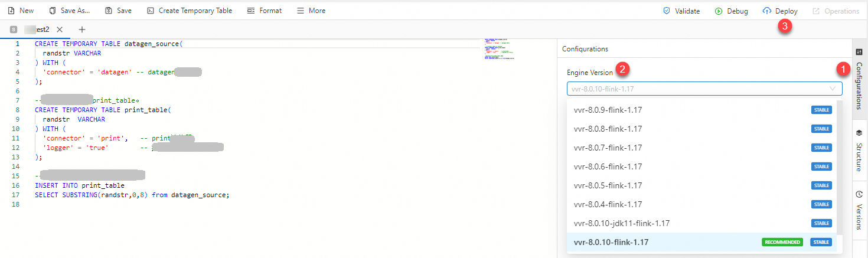
Task: Click the Create Temporary Table icon
Action: click(x=151, y=11)
